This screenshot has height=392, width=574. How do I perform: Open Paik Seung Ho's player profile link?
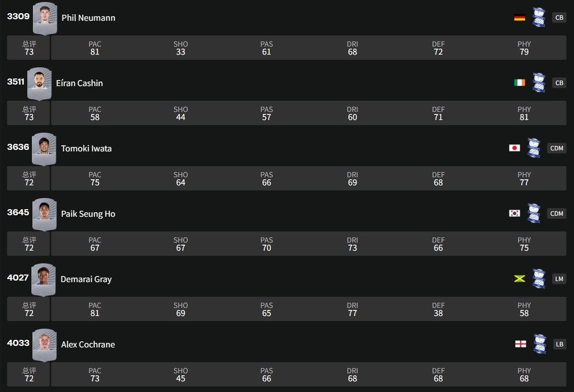click(x=88, y=214)
